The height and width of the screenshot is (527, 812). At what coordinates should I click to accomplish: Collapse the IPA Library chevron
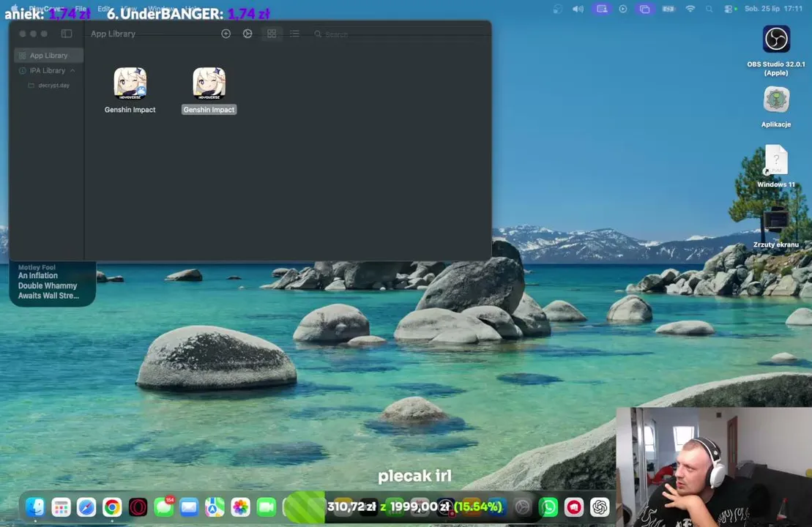click(x=72, y=70)
